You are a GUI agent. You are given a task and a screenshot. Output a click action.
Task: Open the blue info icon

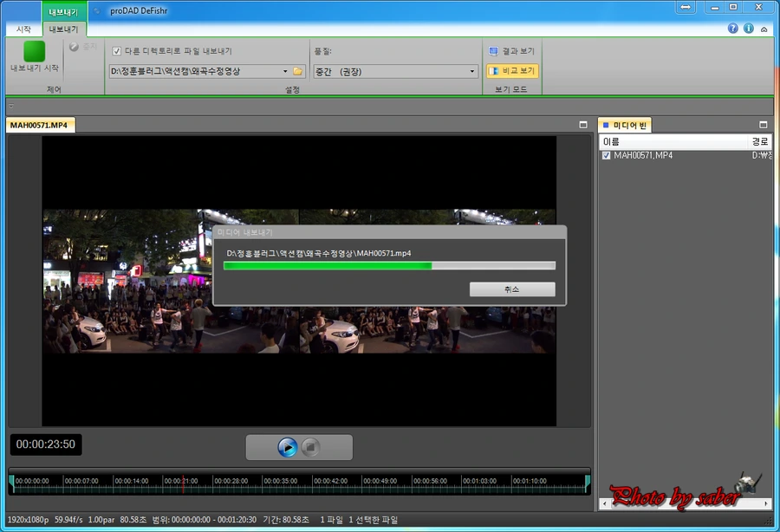click(x=748, y=29)
